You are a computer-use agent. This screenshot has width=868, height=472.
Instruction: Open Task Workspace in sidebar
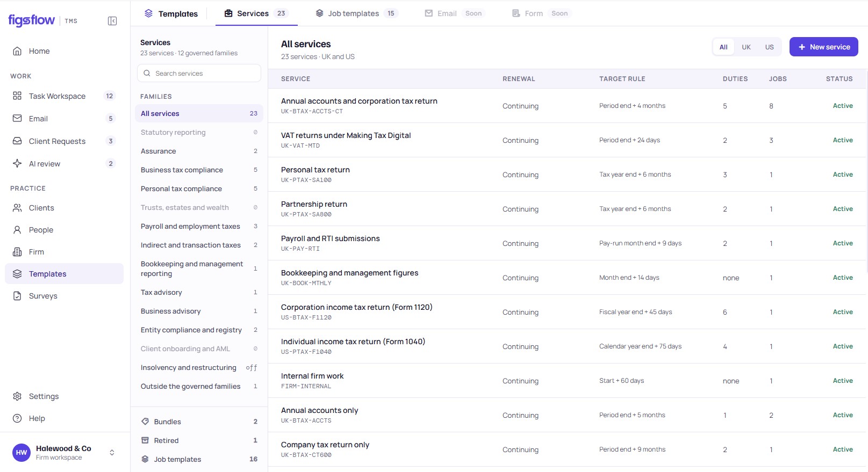64,96
